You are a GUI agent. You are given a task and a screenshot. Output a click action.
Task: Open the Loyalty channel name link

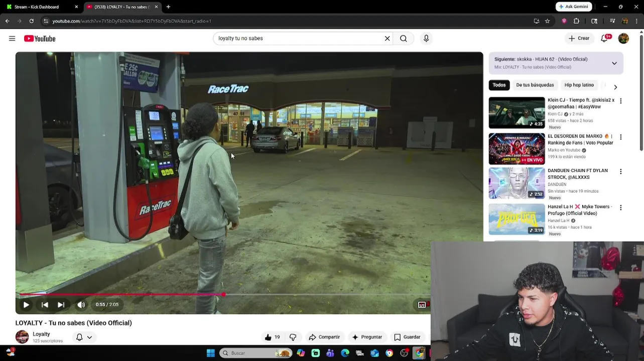pyautogui.click(x=41, y=334)
